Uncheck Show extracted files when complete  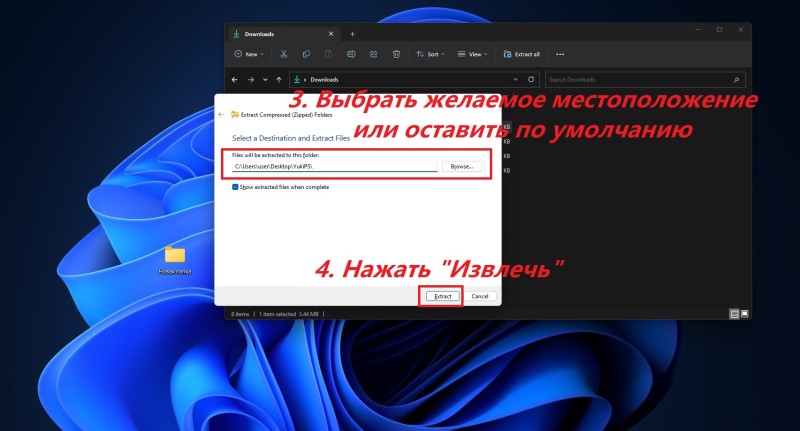pyautogui.click(x=235, y=187)
